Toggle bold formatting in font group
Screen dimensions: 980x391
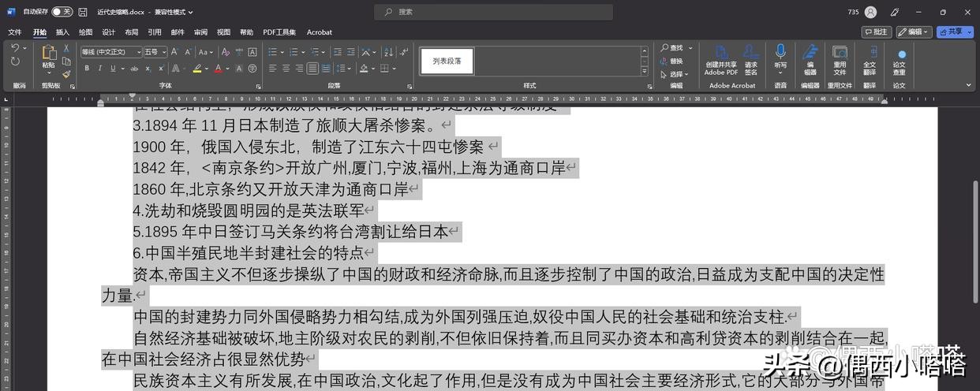(87, 69)
